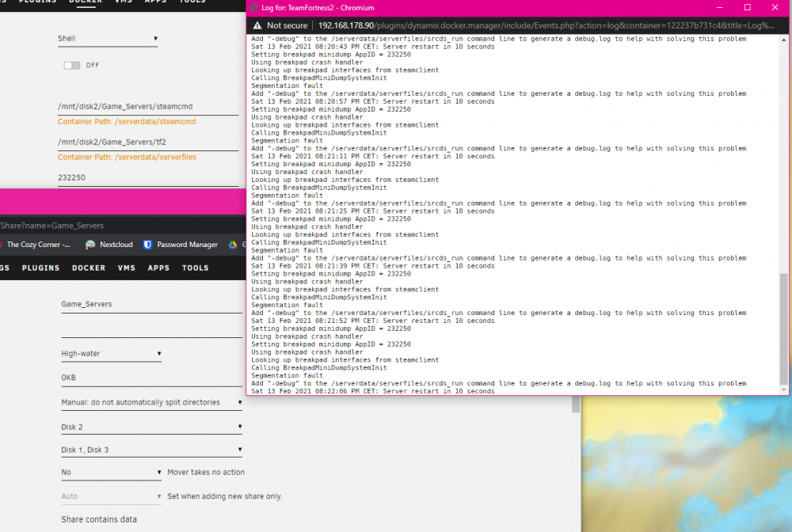Screen dimensions: 792x532
Task: Open the TOOLS menu in share settings window
Action: coord(196,268)
